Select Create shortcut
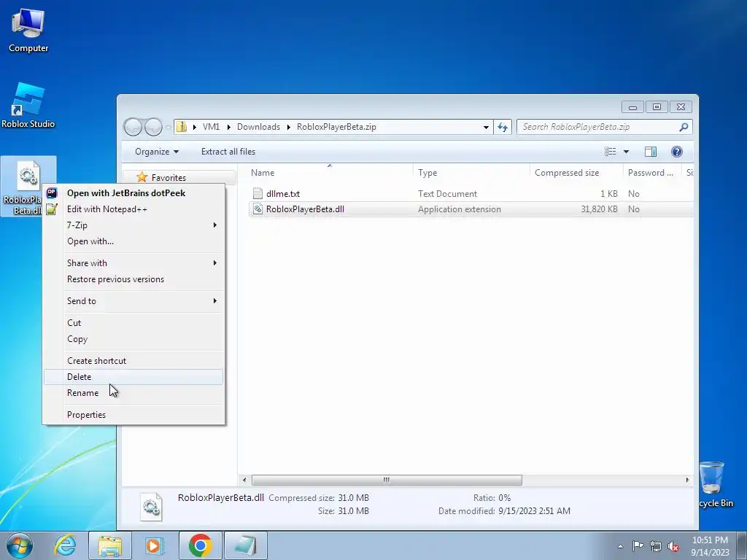The image size is (747, 560). [x=133, y=360]
